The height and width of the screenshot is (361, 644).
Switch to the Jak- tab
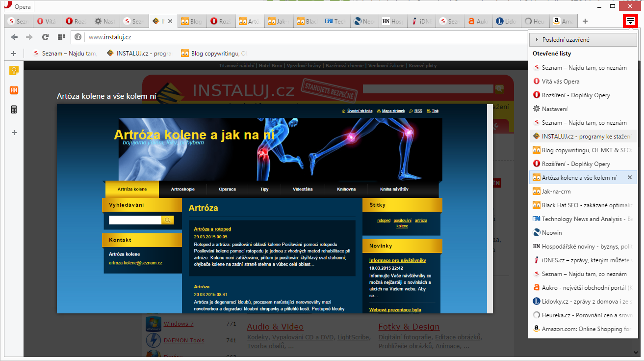278,21
